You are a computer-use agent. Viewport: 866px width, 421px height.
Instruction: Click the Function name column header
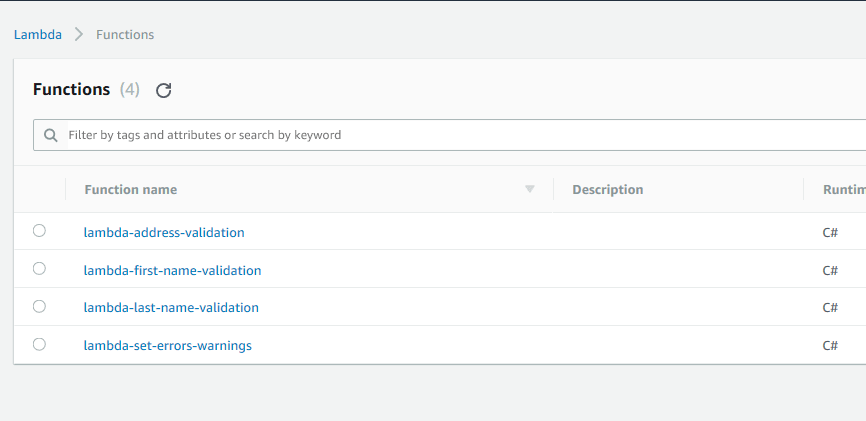click(x=130, y=190)
